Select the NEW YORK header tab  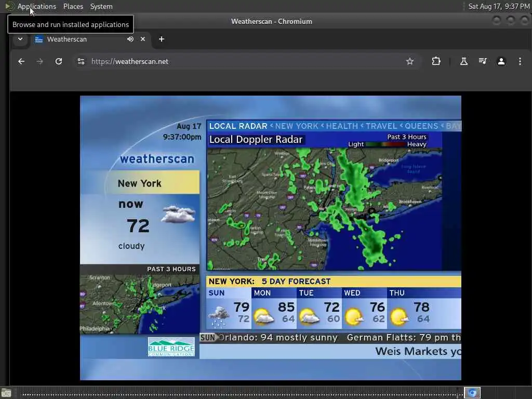click(x=297, y=126)
